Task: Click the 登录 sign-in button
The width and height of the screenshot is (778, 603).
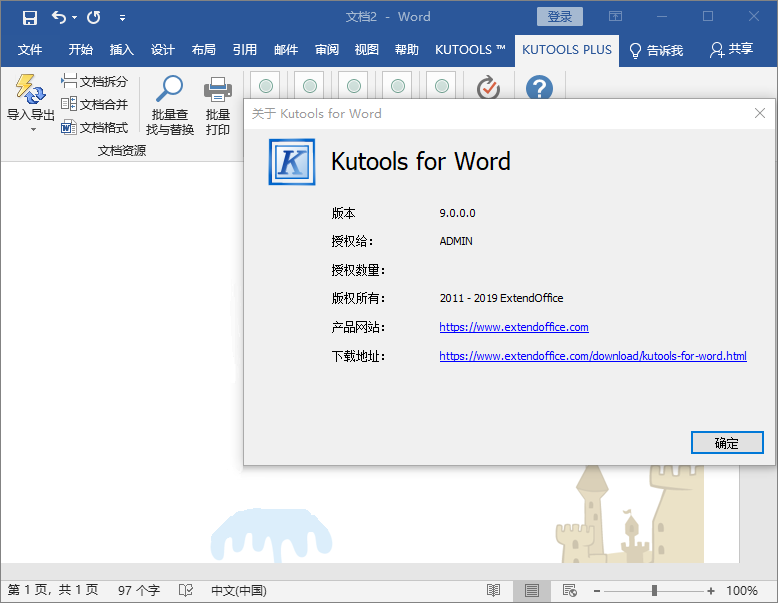Action: coord(560,16)
